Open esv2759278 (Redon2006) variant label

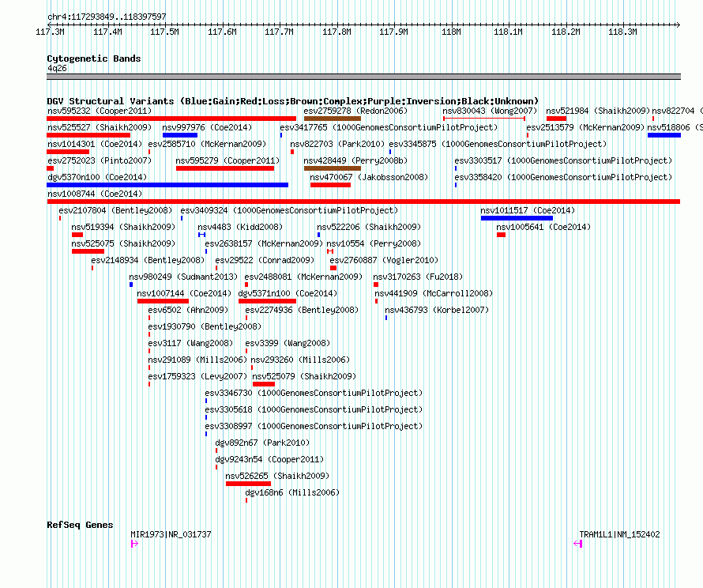[355, 111]
